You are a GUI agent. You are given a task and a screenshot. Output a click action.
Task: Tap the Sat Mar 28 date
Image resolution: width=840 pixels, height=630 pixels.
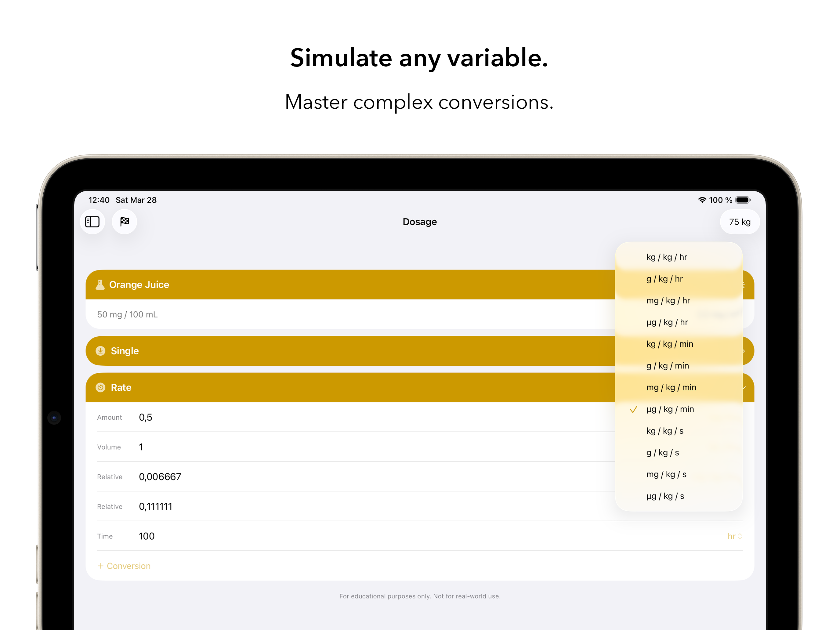136,200
